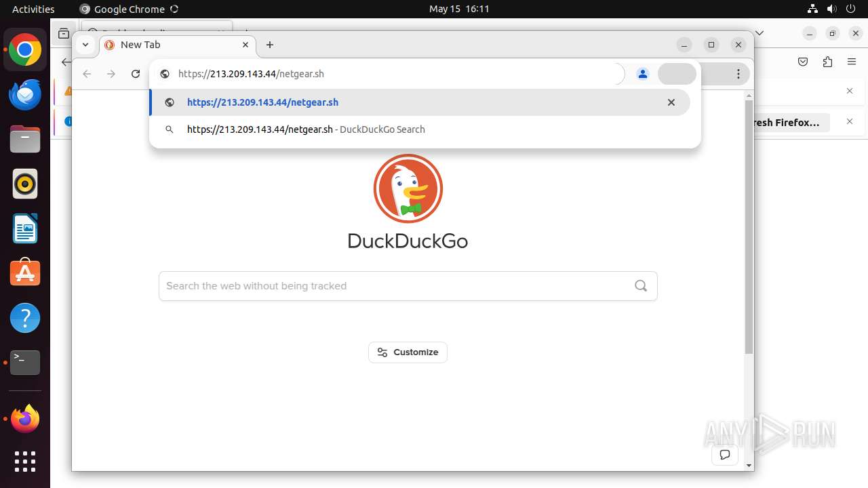Open Ubuntu Software store icon
Image resolution: width=868 pixels, height=488 pixels.
(x=25, y=273)
